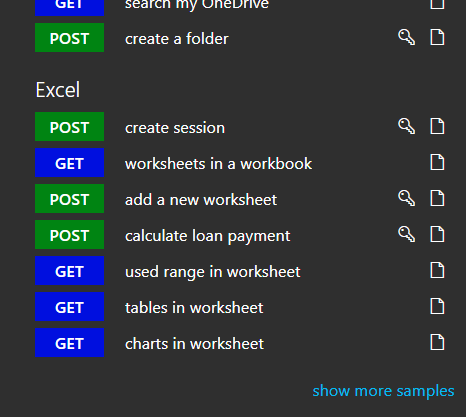Click the key icon beside create session
466x417 pixels.
(x=407, y=126)
